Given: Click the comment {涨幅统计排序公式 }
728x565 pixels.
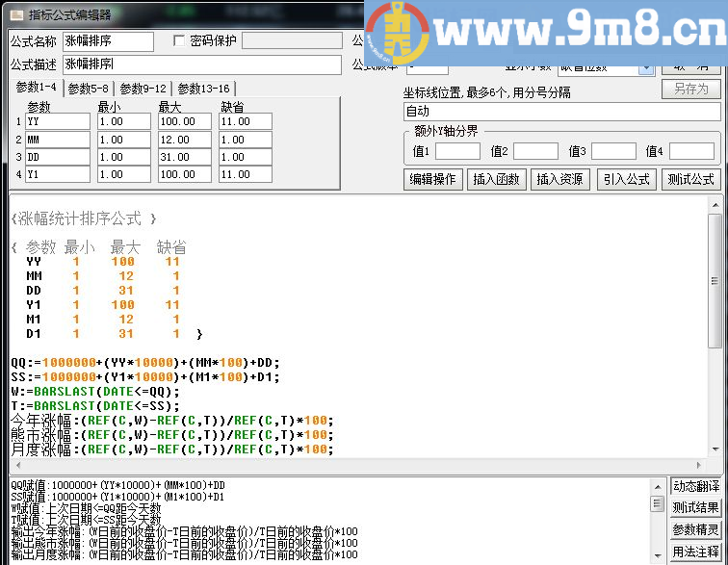Looking at the screenshot, I should [84, 218].
